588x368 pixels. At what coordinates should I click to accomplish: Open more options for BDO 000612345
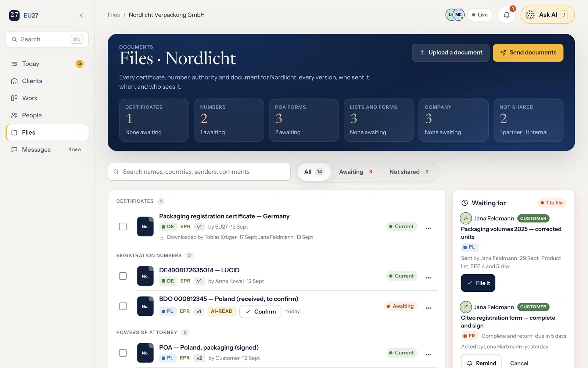(429, 308)
